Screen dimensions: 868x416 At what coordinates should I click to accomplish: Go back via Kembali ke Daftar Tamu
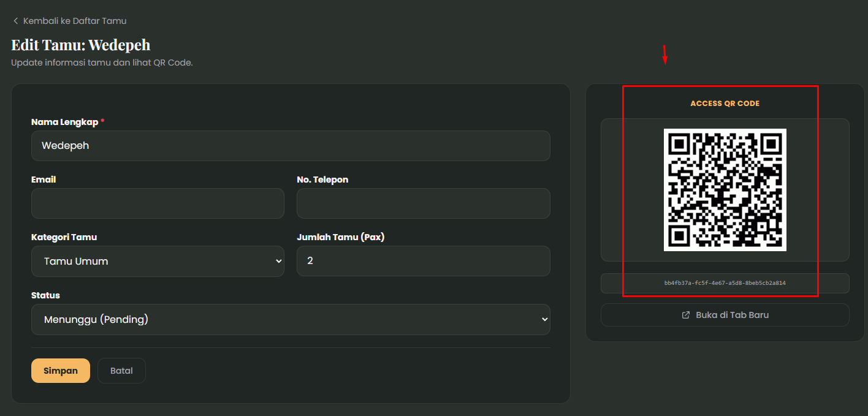tap(74, 21)
